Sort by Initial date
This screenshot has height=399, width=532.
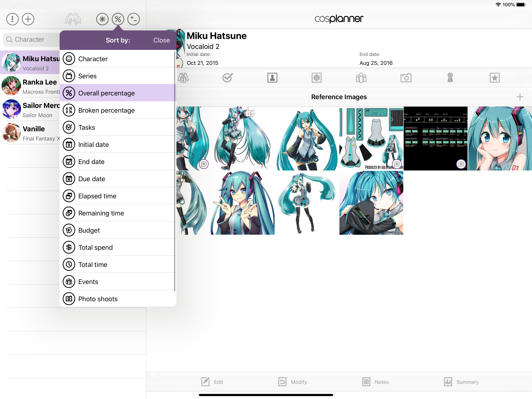point(118,144)
